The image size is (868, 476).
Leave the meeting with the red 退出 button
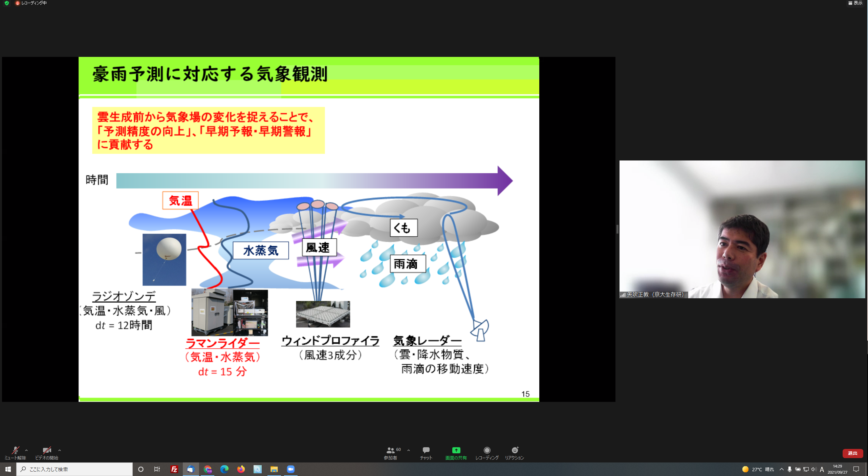(852, 453)
